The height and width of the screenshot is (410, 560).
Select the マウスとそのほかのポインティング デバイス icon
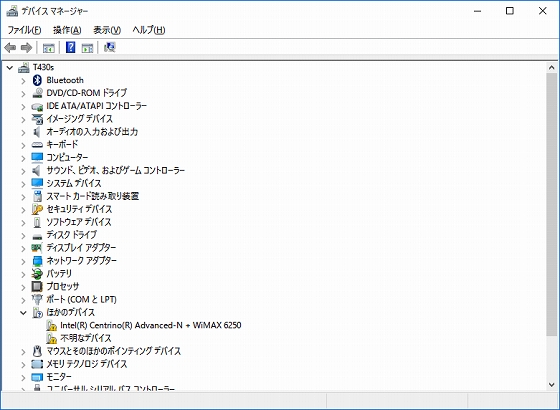(37, 351)
